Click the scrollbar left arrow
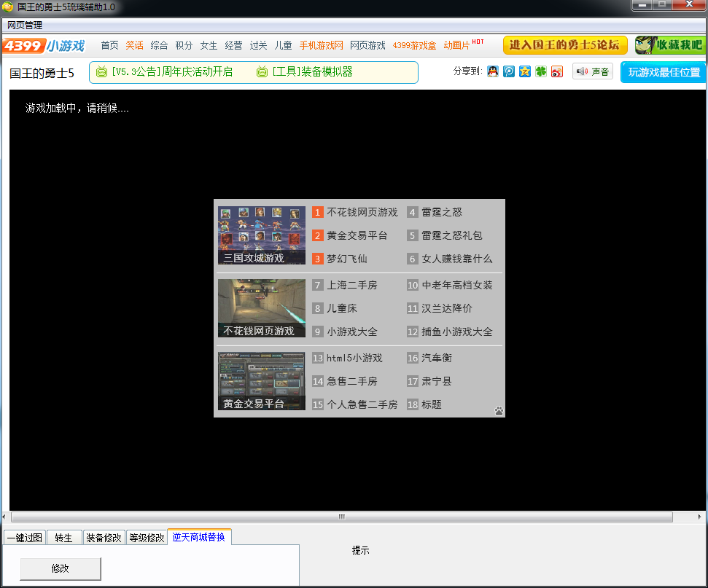The width and height of the screenshot is (708, 588). 4,517
